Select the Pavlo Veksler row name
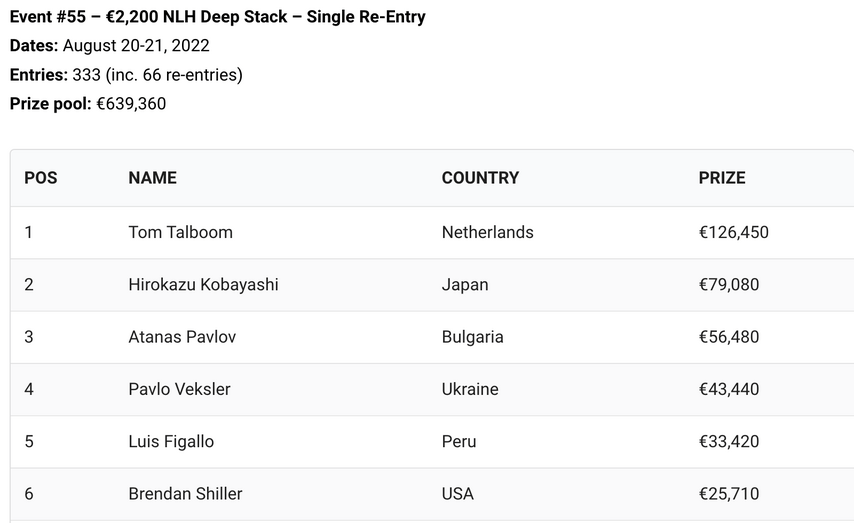 179,389
